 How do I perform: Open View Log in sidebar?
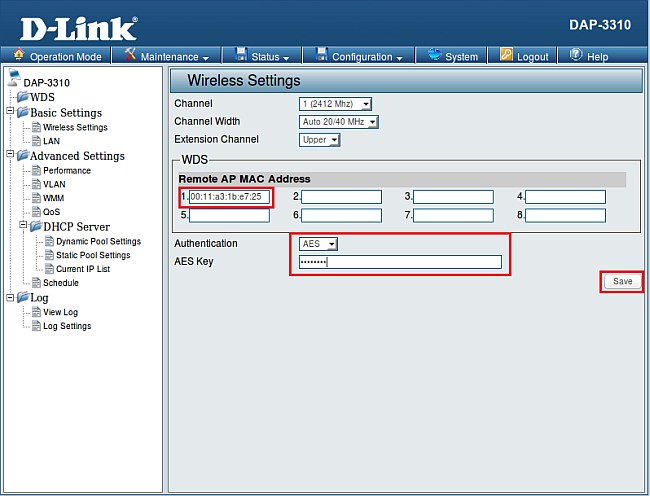point(60,312)
